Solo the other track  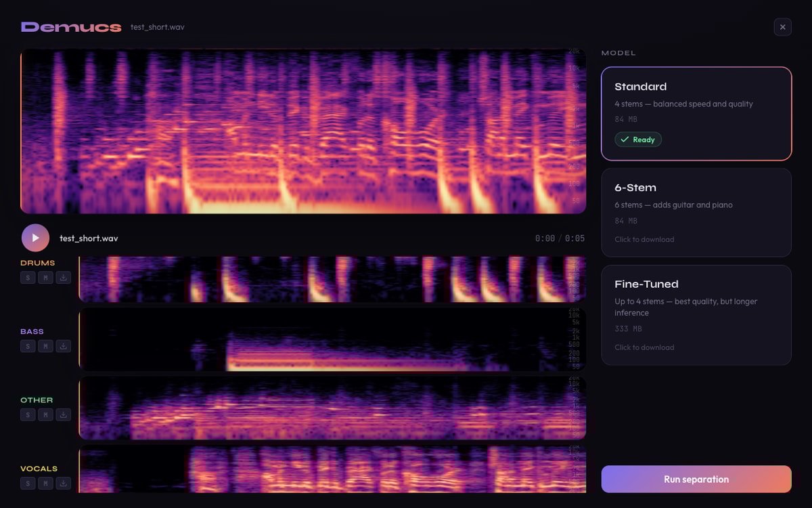click(x=28, y=415)
